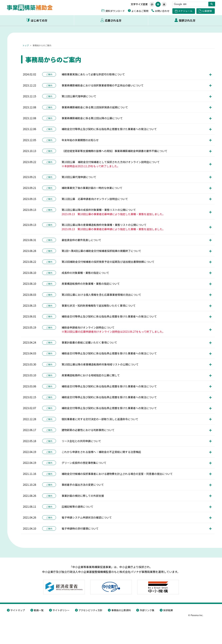Open 一時的な休業について notice title
The width and height of the screenshot is (222, 644).
pos(92,188)
